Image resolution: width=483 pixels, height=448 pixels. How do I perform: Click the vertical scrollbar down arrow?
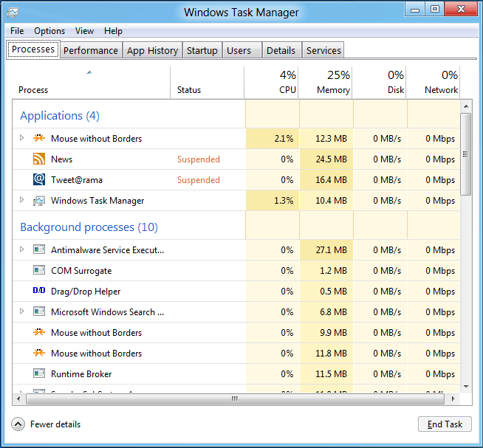(x=466, y=387)
